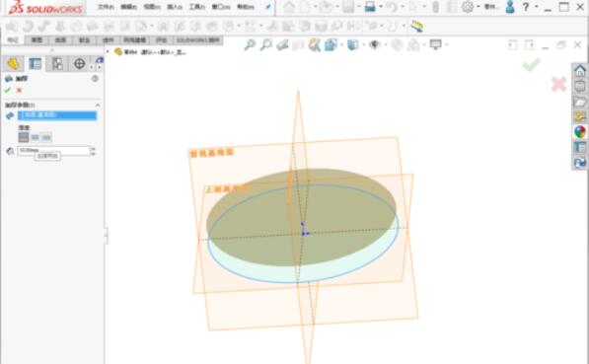Open the Design Library task pane tab
Screen dimensions: 589x364
pos(580,86)
